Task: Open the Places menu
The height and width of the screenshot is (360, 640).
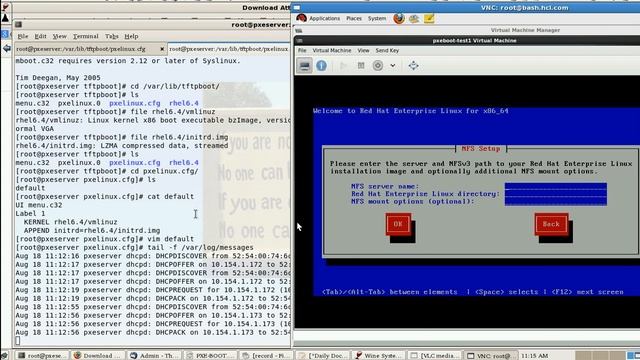Action: tap(354, 18)
